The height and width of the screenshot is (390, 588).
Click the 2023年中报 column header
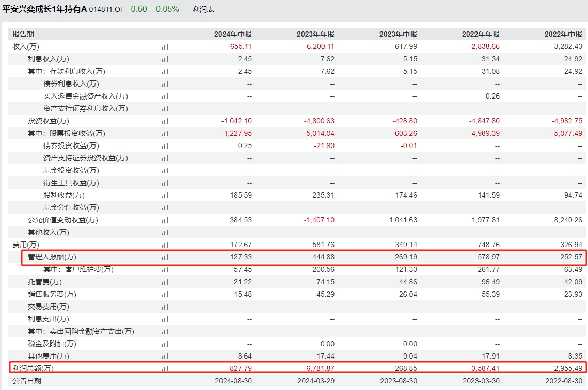(x=398, y=34)
